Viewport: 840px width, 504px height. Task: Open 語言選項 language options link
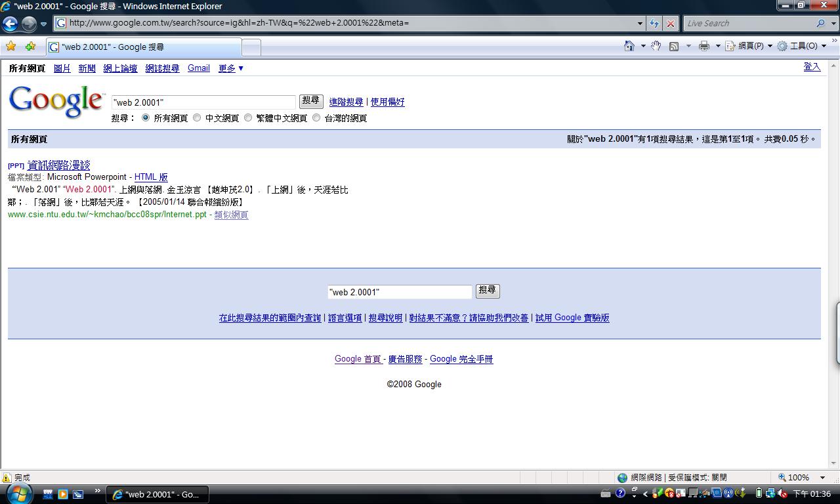point(345,318)
